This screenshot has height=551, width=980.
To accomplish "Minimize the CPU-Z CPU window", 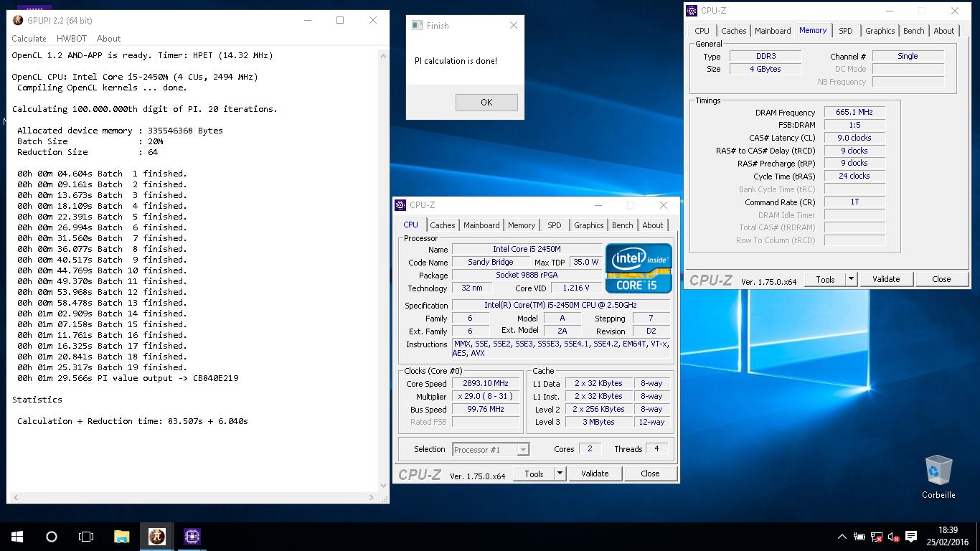I will point(598,205).
